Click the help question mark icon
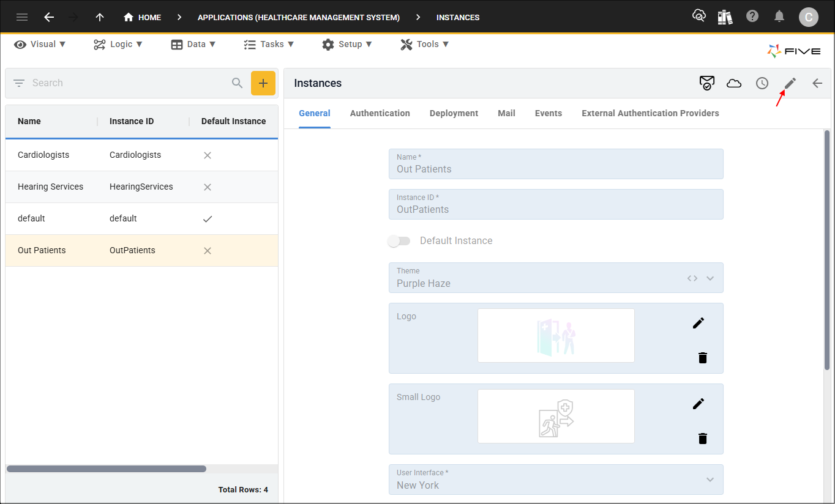Image resolution: width=835 pixels, height=504 pixels. 752,17
